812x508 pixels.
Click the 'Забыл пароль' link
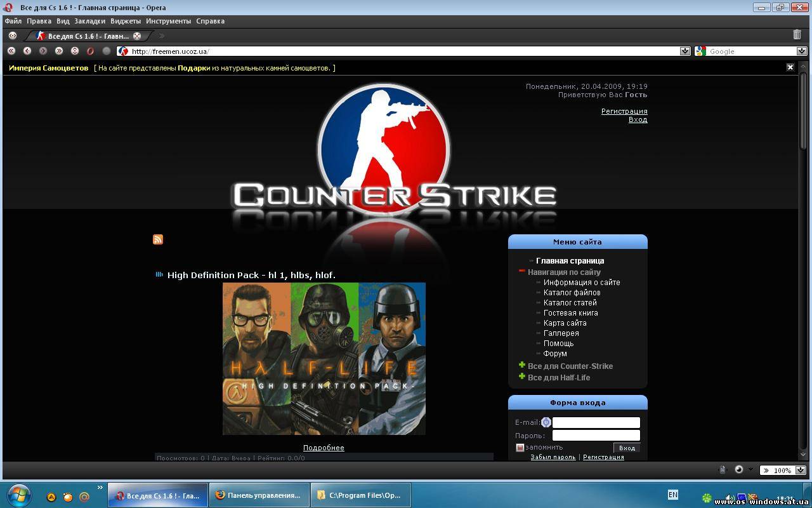(553, 457)
